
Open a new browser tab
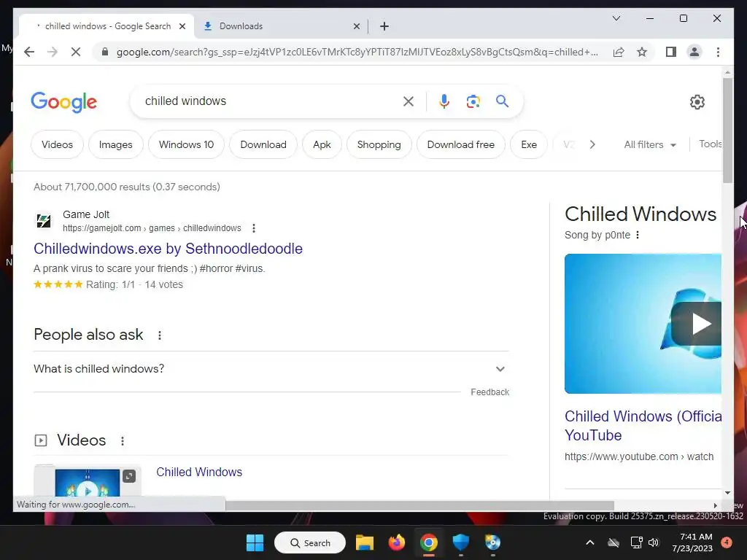[x=384, y=26]
